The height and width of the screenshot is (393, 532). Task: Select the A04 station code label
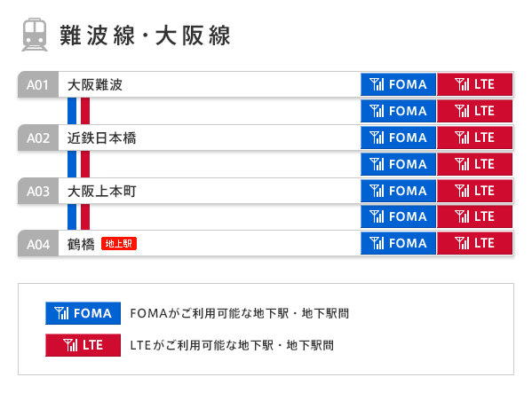point(38,244)
